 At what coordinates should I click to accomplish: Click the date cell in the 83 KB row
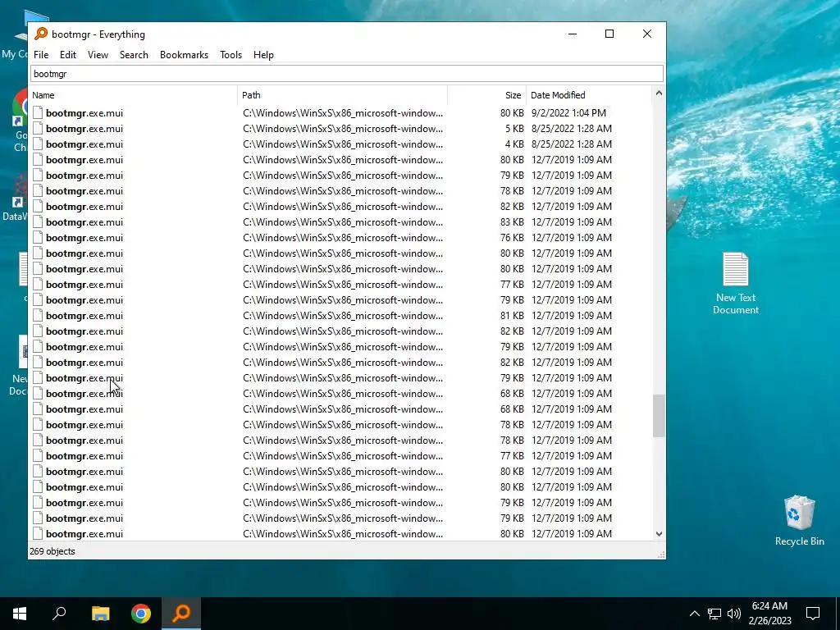[572, 221]
